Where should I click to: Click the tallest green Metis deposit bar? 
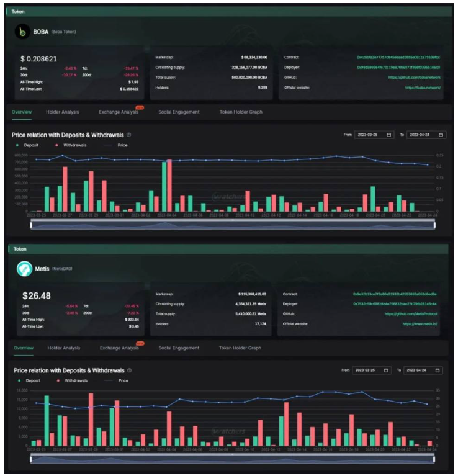coord(47,420)
